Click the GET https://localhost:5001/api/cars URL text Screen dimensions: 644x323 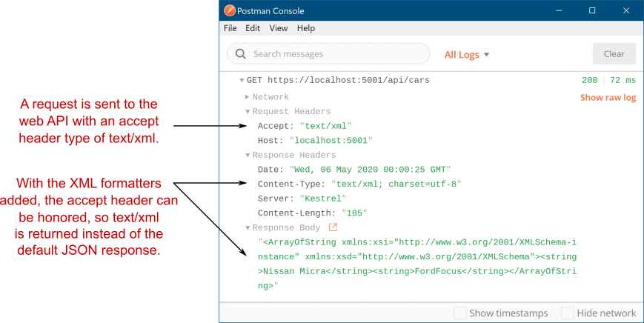338,80
